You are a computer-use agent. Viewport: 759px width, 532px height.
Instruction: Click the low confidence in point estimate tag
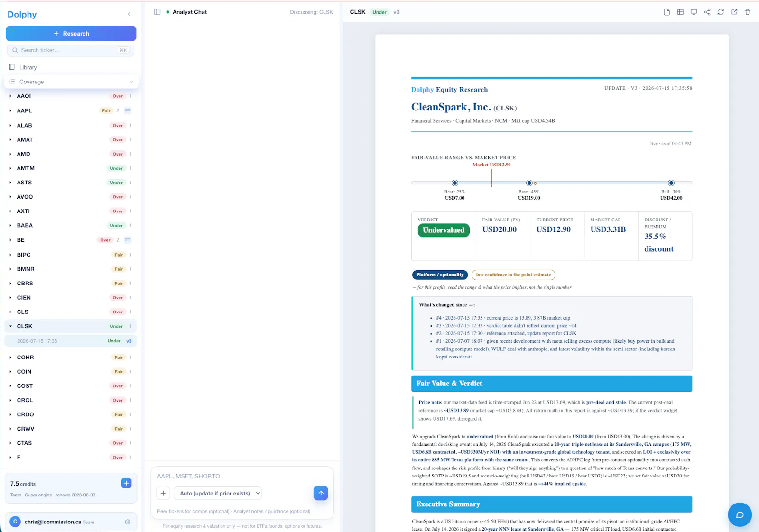[513, 275]
